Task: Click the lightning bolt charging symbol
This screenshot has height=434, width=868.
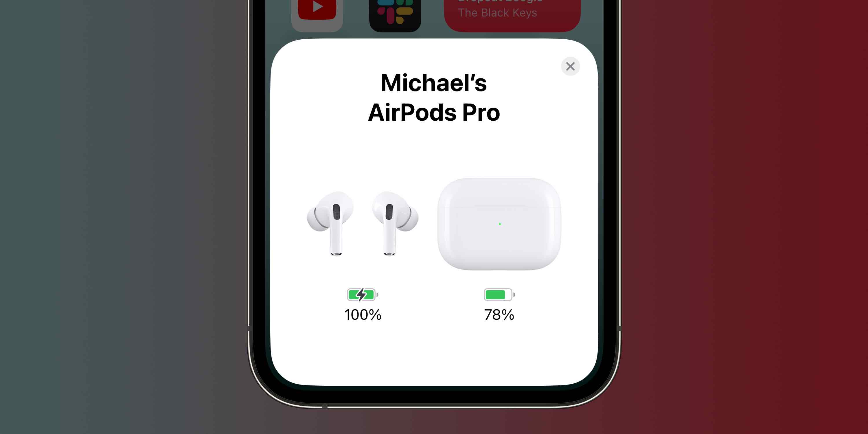Action: tap(361, 294)
